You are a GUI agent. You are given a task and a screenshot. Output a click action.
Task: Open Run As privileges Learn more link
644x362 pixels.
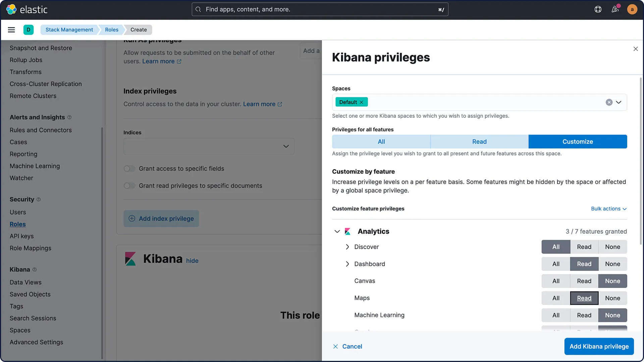pyautogui.click(x=162, y=61)
